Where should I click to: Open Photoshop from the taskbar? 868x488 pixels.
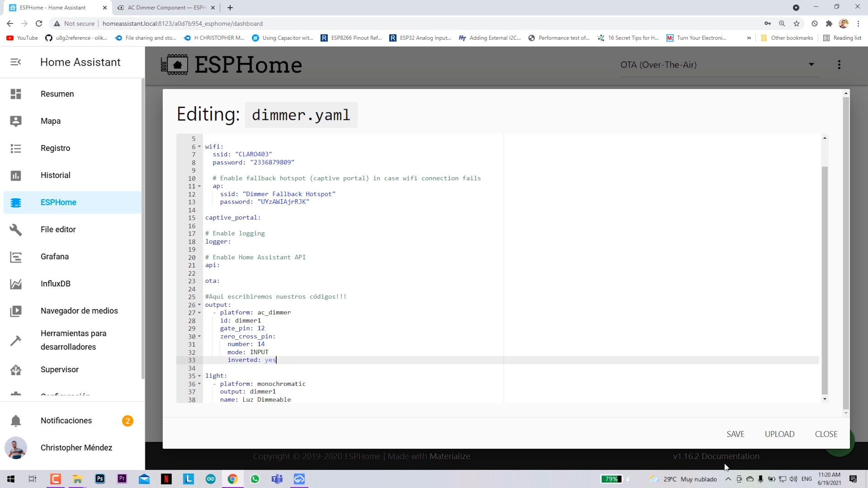(100, 479)
